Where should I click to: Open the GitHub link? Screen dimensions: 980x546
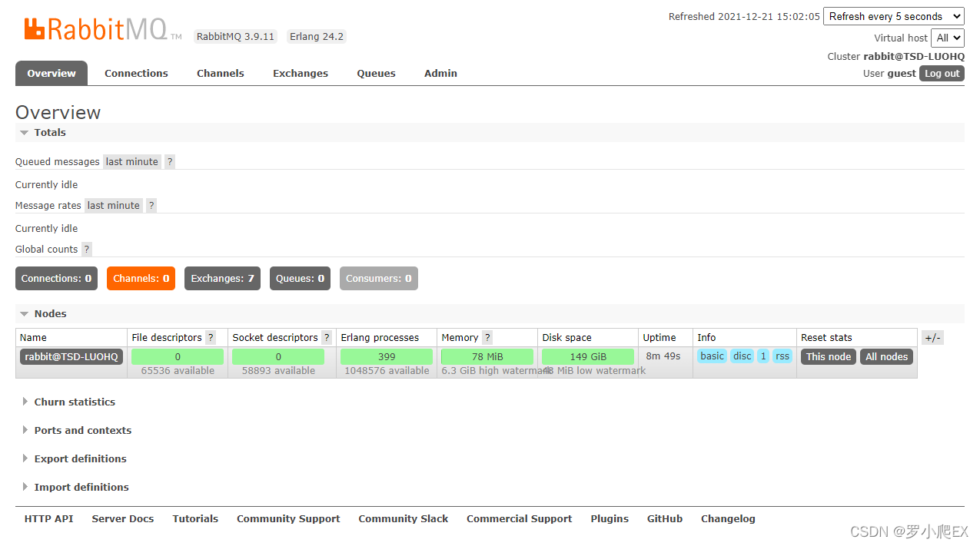tap(665, 519)
